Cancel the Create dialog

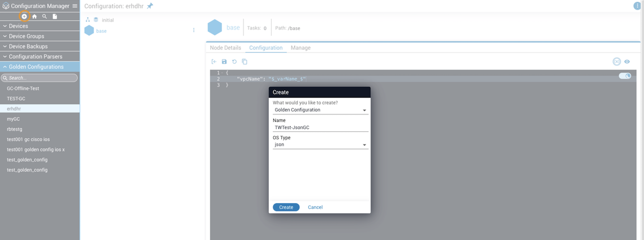[x=315, y=207]
